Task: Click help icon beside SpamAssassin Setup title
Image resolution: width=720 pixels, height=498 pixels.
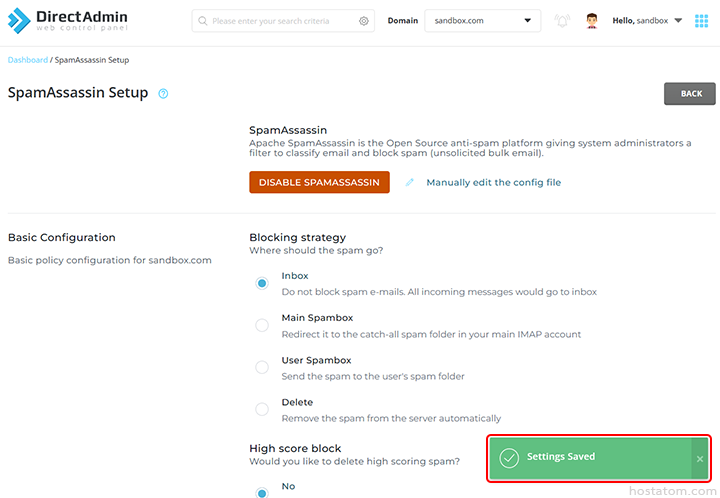Action: [x=163, y=93]
